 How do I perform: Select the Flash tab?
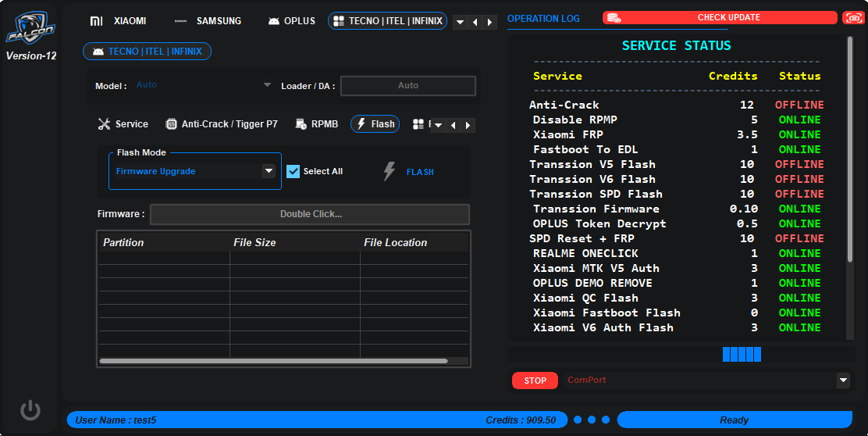(x=375, y=124)
